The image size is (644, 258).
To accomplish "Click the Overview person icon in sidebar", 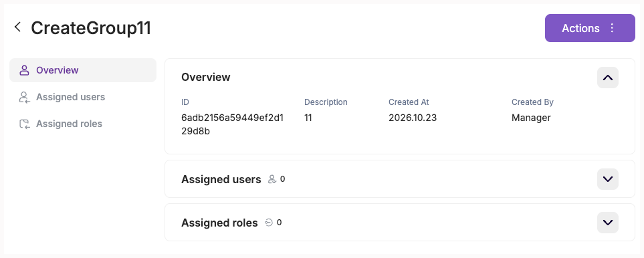I will [x=25, y=70].
